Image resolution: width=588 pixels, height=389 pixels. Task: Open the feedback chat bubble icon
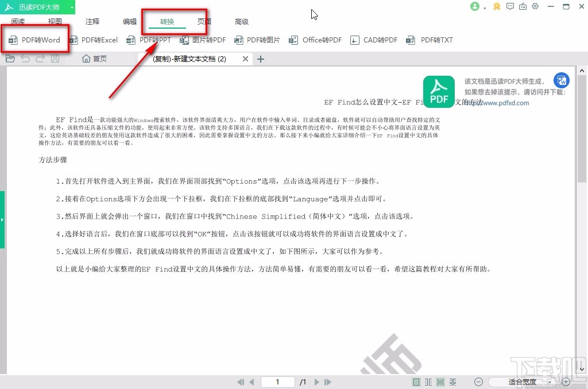(510, 6)
